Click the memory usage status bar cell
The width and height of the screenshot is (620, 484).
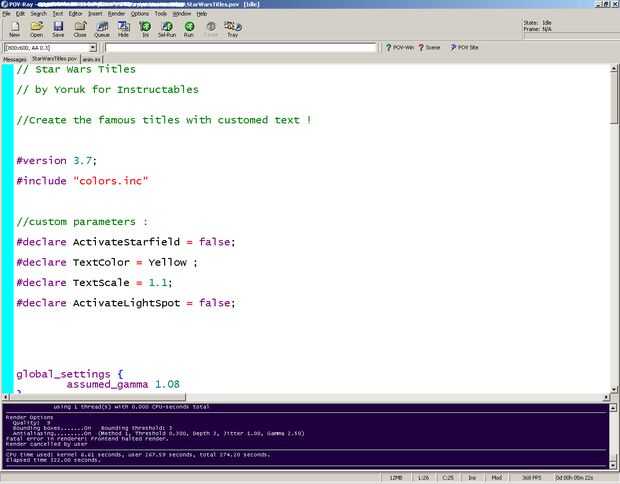pos(396,478)
